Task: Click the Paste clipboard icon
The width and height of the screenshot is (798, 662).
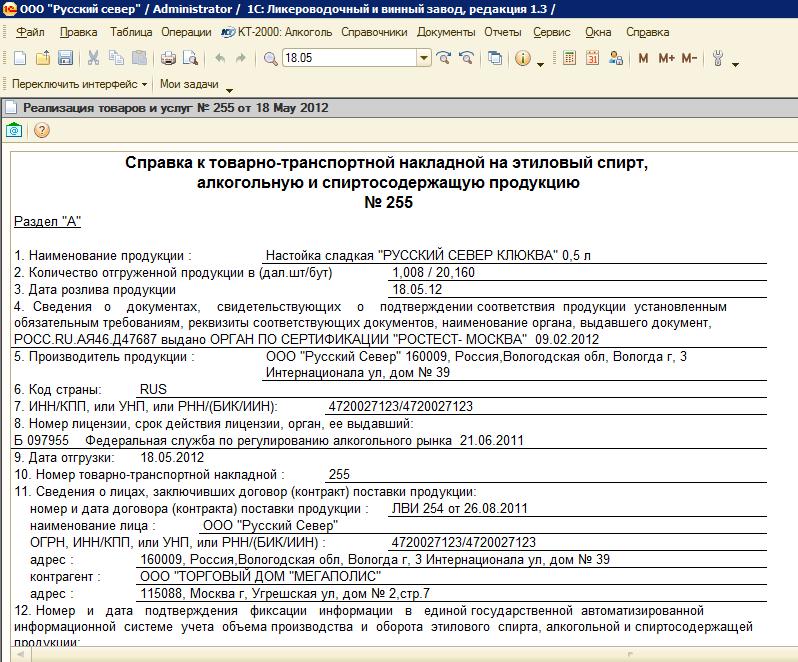Action: [x=139, y=58]
